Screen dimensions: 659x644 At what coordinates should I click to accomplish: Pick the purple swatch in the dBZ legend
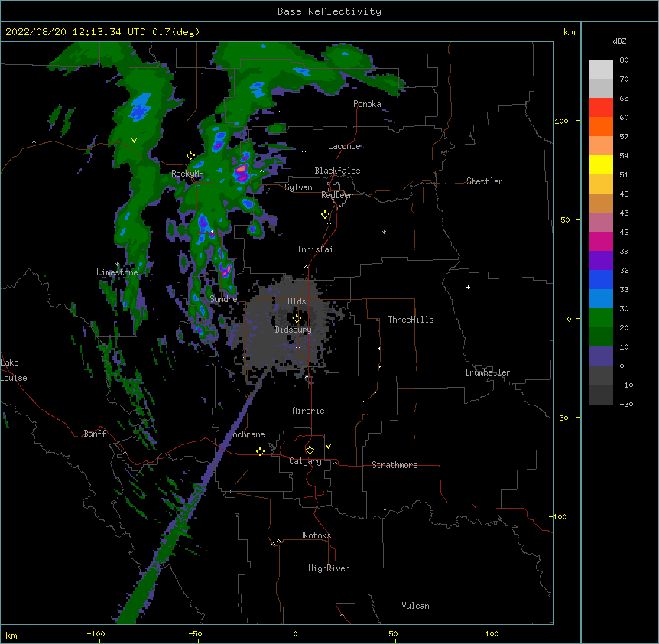[601, 261]
